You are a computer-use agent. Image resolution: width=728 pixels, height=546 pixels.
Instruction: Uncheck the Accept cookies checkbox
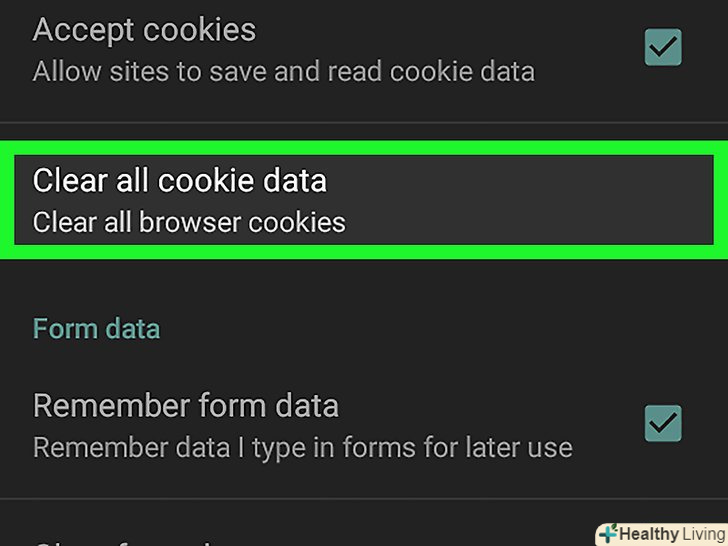(662, 47)
